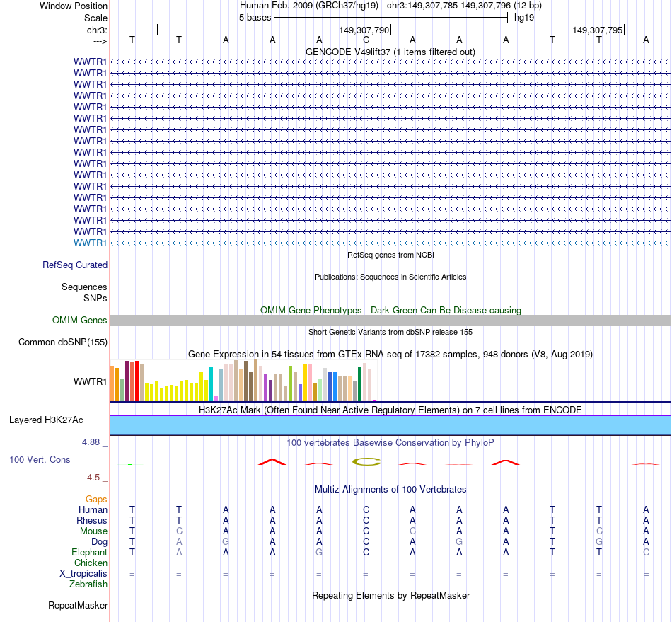Click the GENCODE V49lift37 track title
The width and height of the screenshot is (672, 622).
[390, 52]
